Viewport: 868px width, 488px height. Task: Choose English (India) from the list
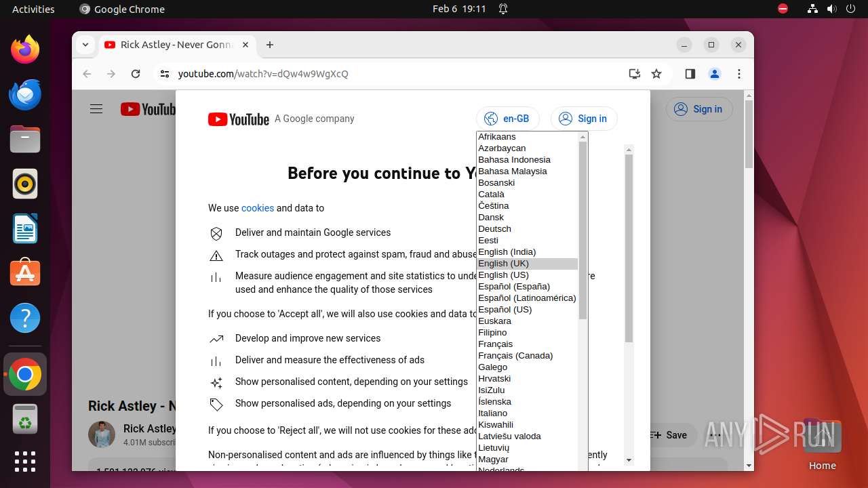point(528,252)
